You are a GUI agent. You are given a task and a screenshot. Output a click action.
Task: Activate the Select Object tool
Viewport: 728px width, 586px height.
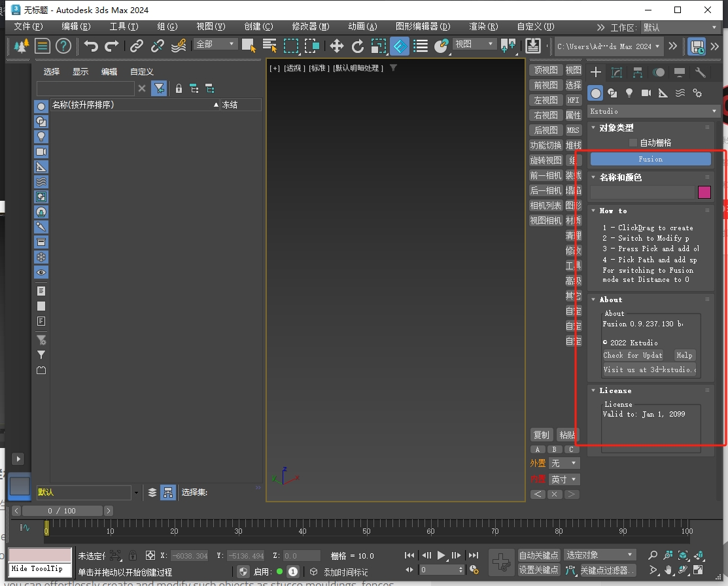[249, 46]
